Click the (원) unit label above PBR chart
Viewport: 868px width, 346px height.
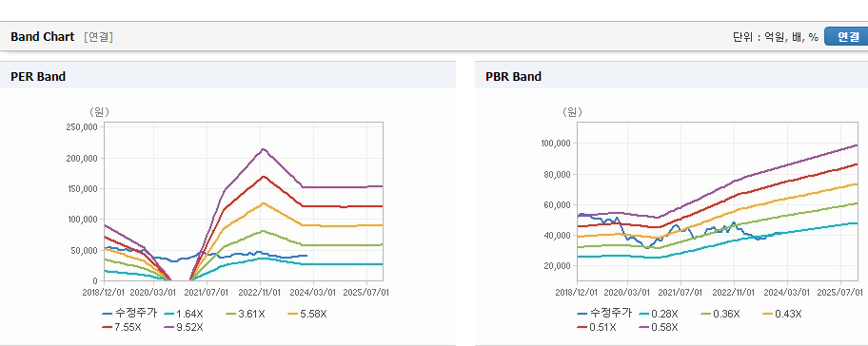pyautogui.click(x=572, y=111)
